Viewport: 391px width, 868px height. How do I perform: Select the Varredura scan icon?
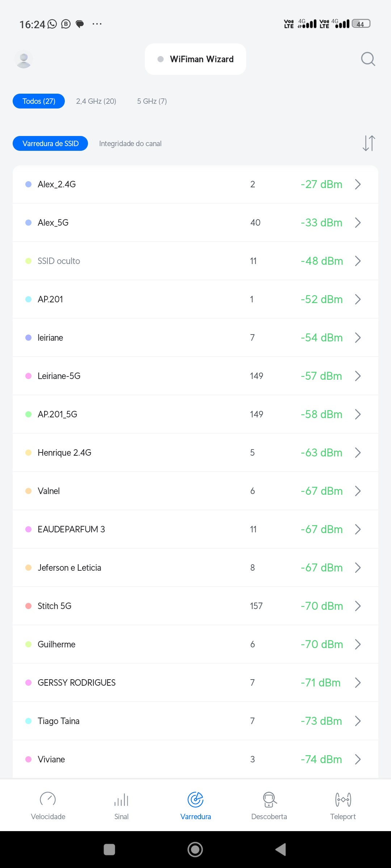pyautogui.click(x=195, y=800)
